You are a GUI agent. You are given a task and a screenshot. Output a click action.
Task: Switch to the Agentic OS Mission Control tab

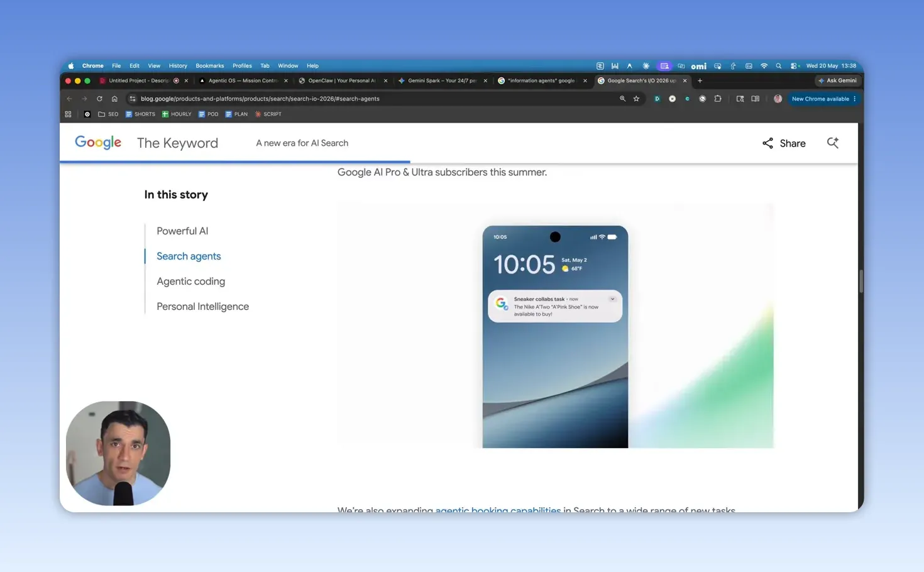coord(243,80)
